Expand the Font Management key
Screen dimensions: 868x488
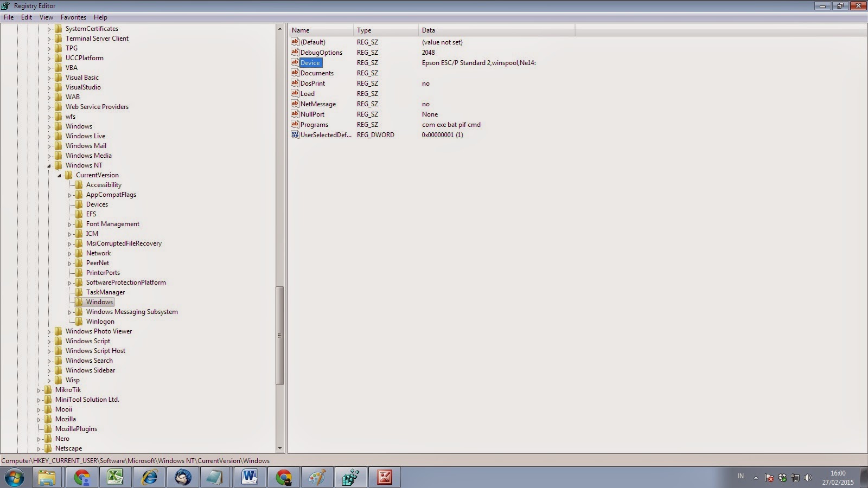tap(69, 224)
